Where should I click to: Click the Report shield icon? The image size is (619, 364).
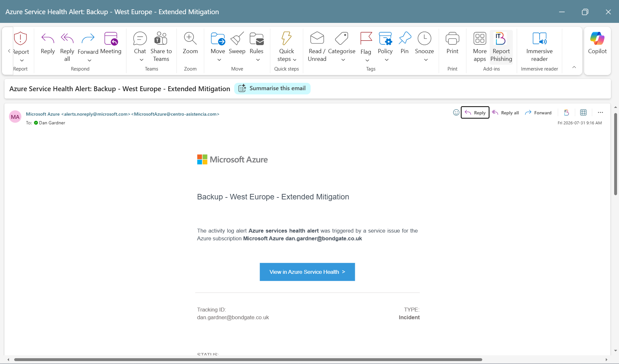pos(20,39)
